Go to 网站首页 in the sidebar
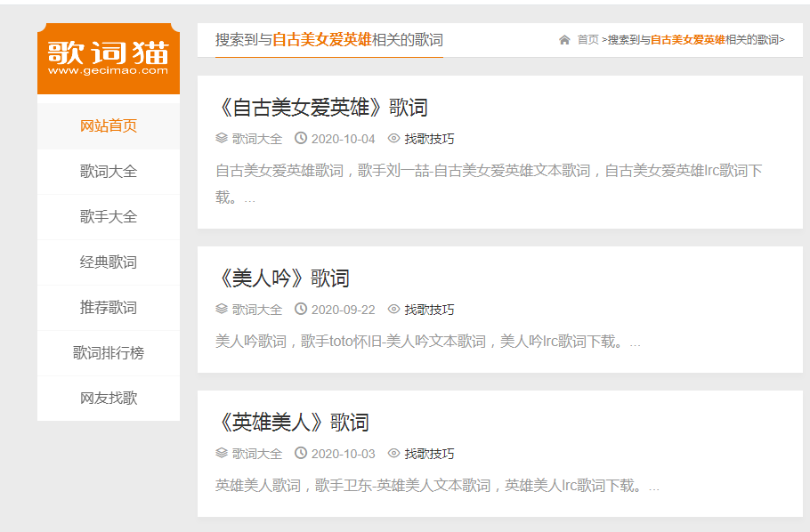The width and height of the screenshot is (810, 532). pos(109,126)
